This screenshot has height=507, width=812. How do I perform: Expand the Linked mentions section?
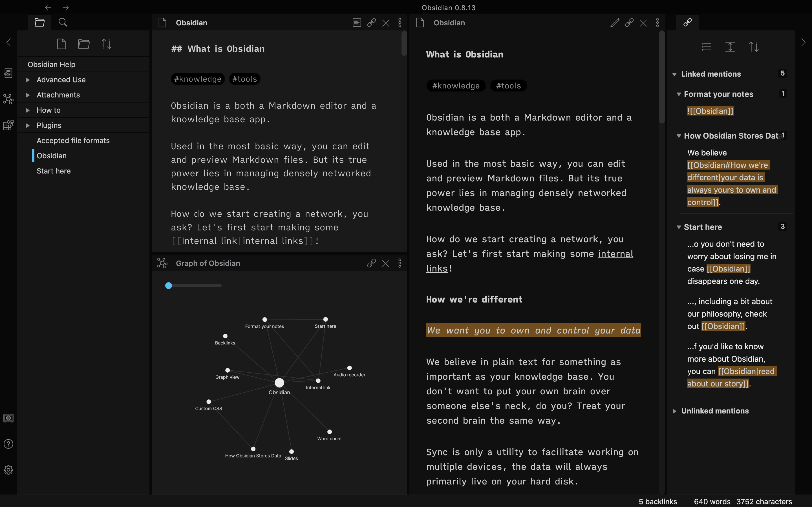coord(675,74)
